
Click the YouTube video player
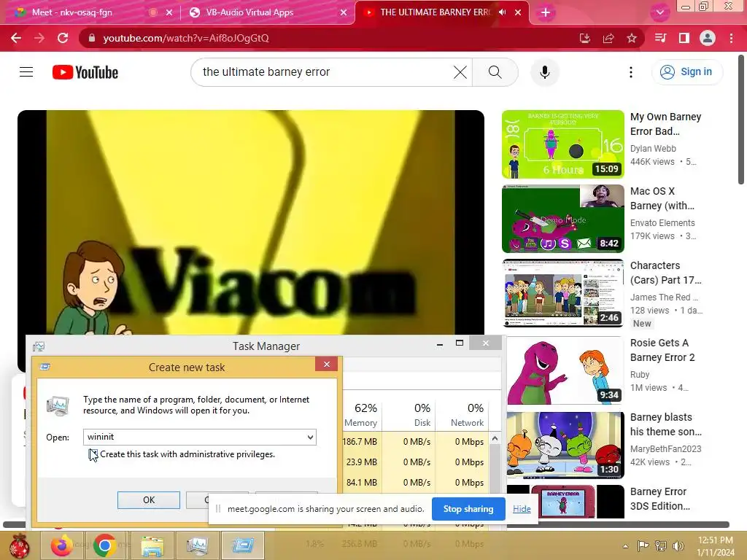pos(251,222)
